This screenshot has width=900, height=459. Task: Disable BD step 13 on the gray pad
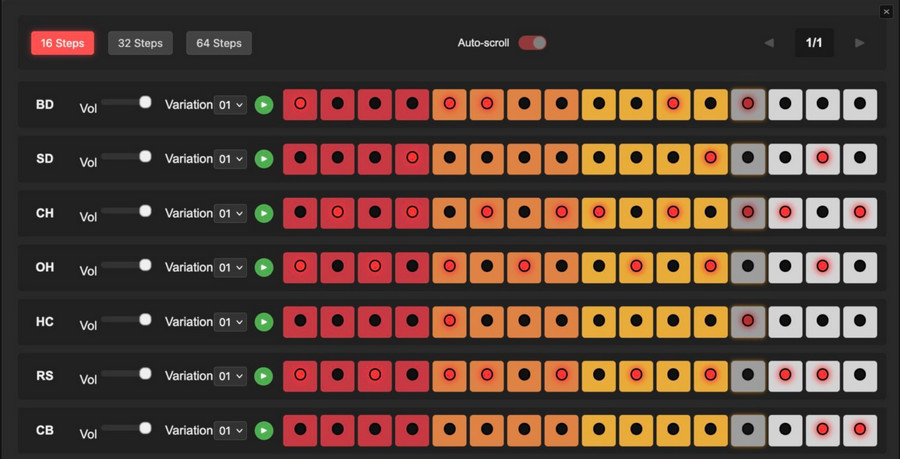tap(748, 104)
